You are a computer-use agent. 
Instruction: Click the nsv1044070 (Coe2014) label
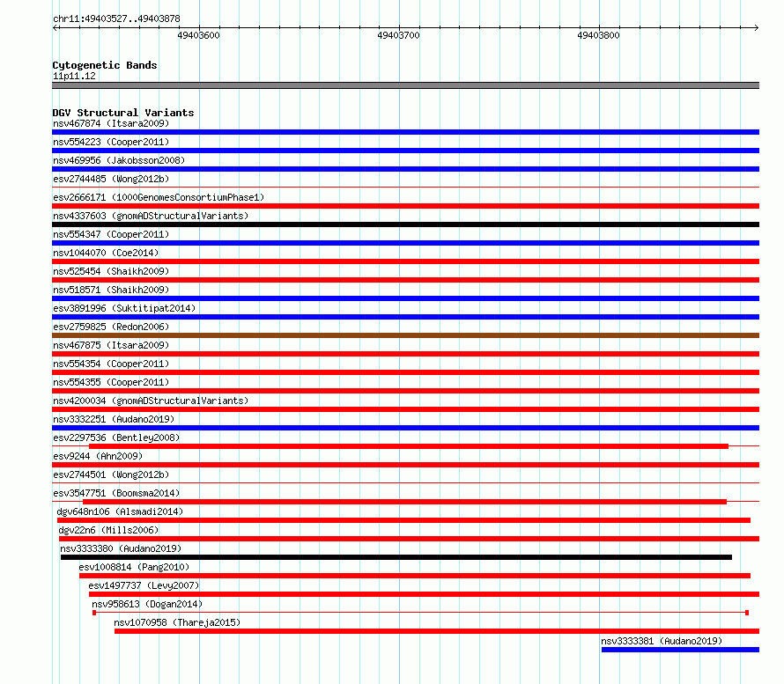[x=106, y=253]
